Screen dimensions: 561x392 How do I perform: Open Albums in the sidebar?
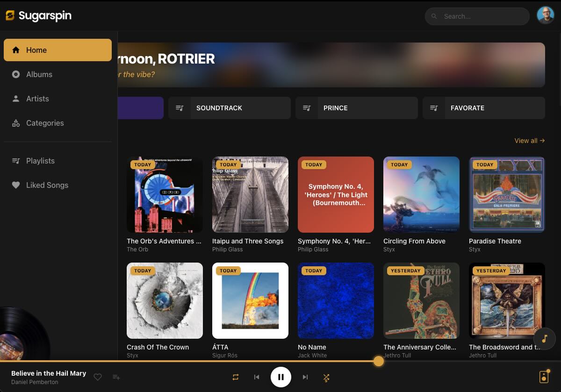58,74
